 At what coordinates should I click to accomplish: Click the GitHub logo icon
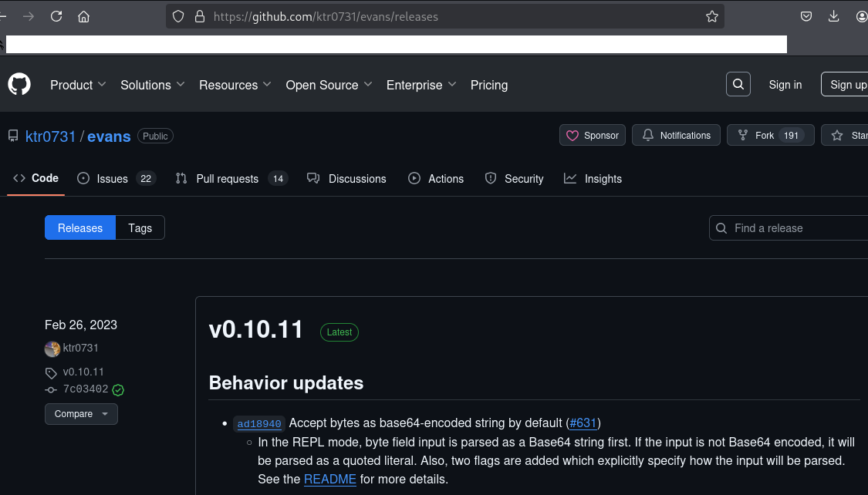(19, 85)
